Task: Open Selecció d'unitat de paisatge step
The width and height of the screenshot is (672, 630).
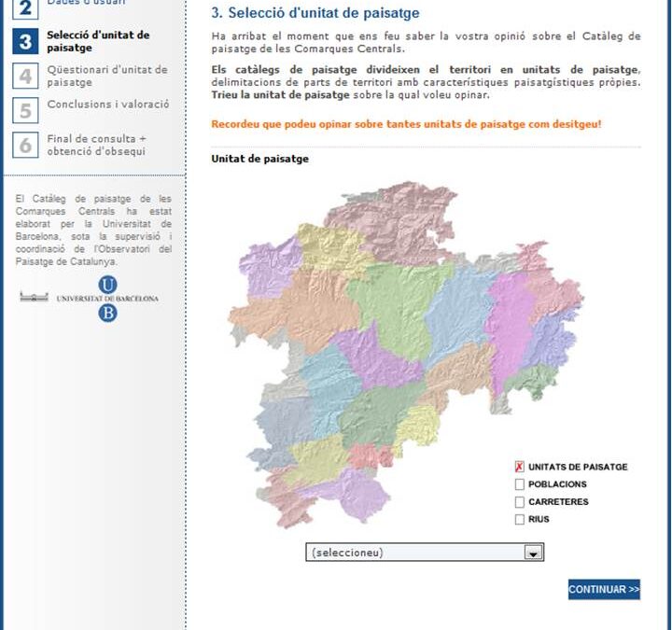Action: pos(98,41)
